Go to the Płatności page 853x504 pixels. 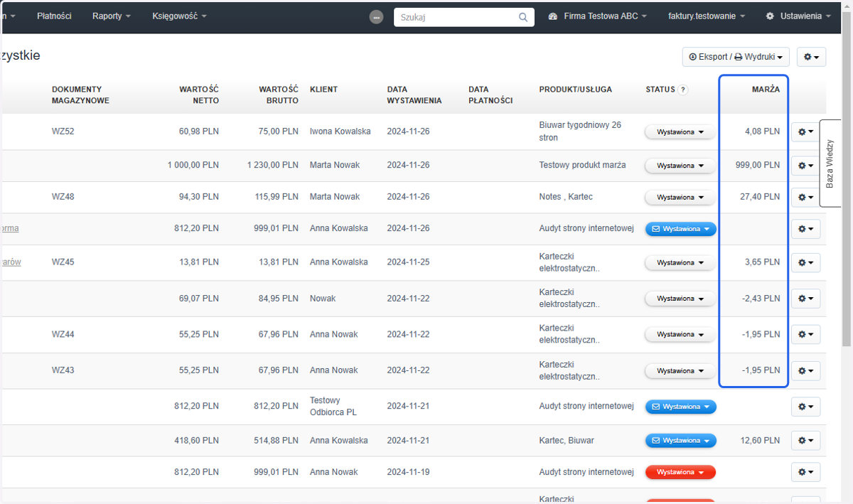coord(54,16)
